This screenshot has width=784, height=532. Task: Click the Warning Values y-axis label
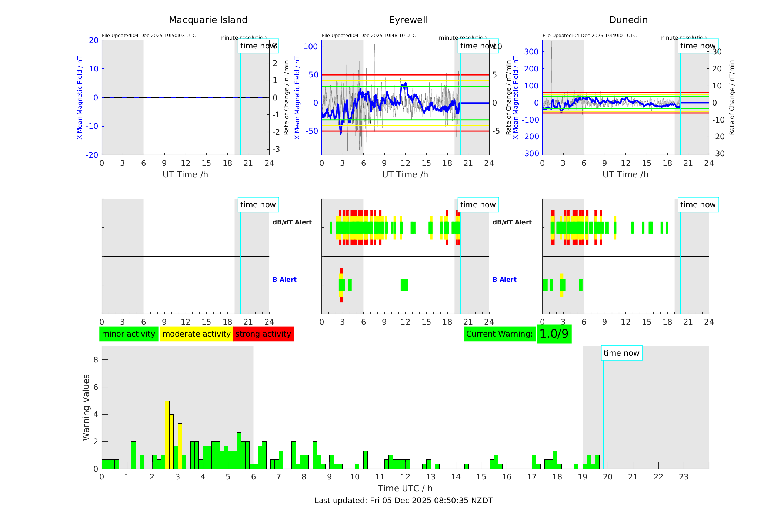coord(86,407)
